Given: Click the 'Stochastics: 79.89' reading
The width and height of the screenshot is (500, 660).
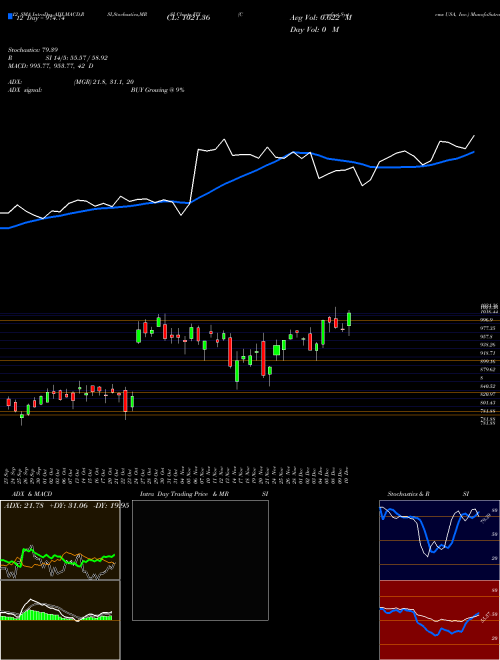Looking at the screenshot, I should click(x=33, y=50).
